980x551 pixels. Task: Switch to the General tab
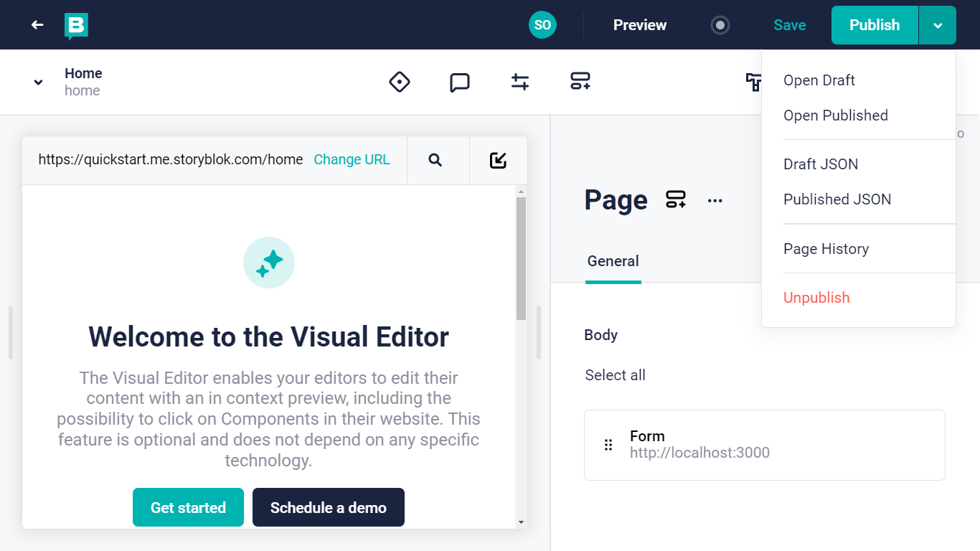click(x=613, y=261)
